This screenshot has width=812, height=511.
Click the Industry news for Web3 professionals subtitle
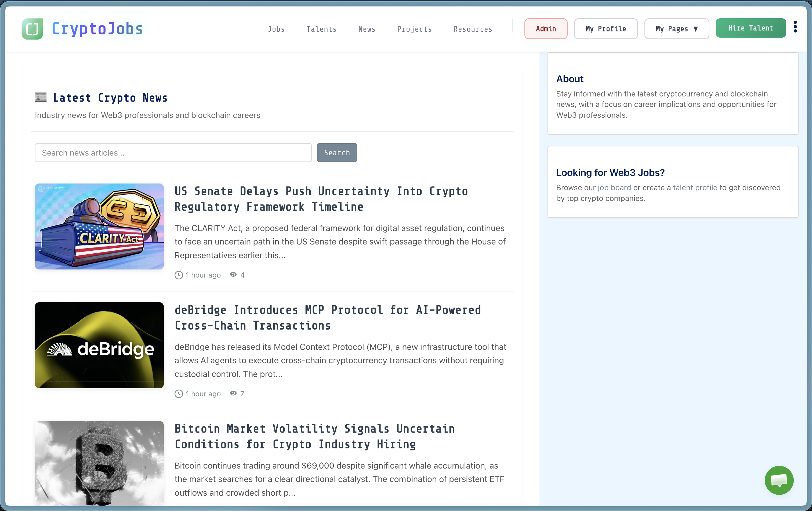point(148,115)
